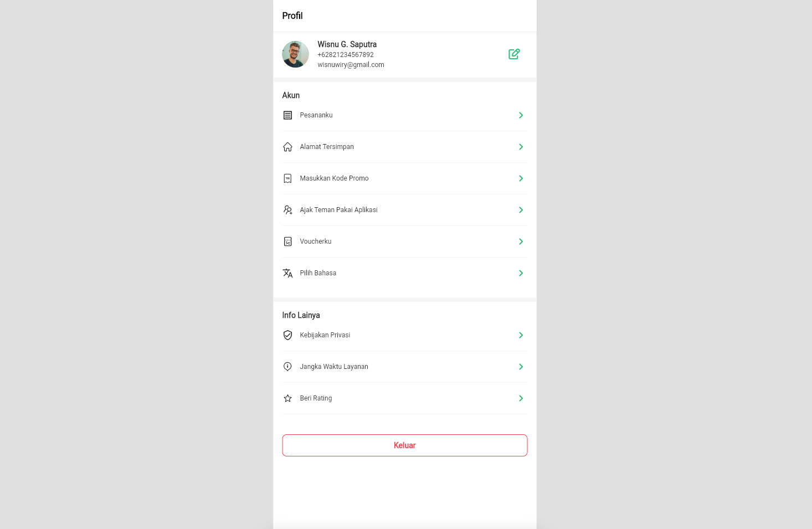
Task: Expand Pesananku with its green chevron
Action: click(521, 115)
